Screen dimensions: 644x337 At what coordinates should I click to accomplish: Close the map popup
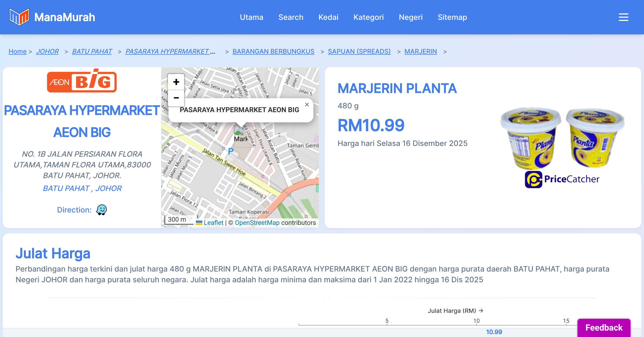click(x=307, y=105)
